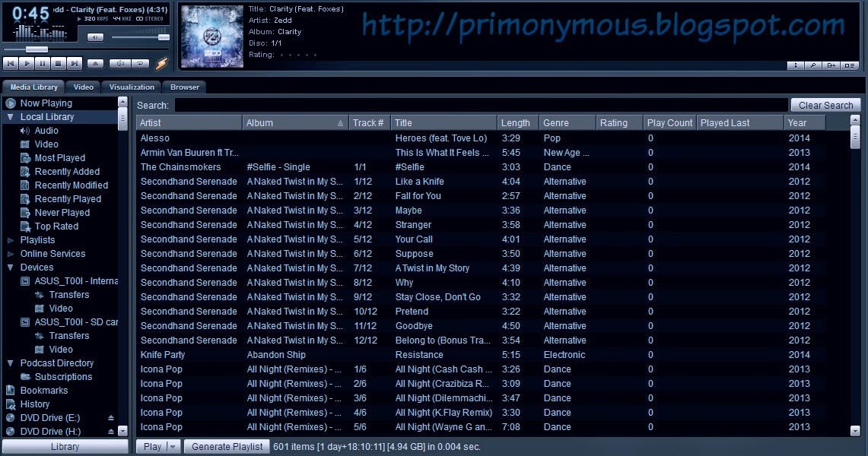Image resolution: width=868 pixels, height=456 pixels.
Task: Click Generate Playlist
Action: pyautogui.click(x=227, y=447)
